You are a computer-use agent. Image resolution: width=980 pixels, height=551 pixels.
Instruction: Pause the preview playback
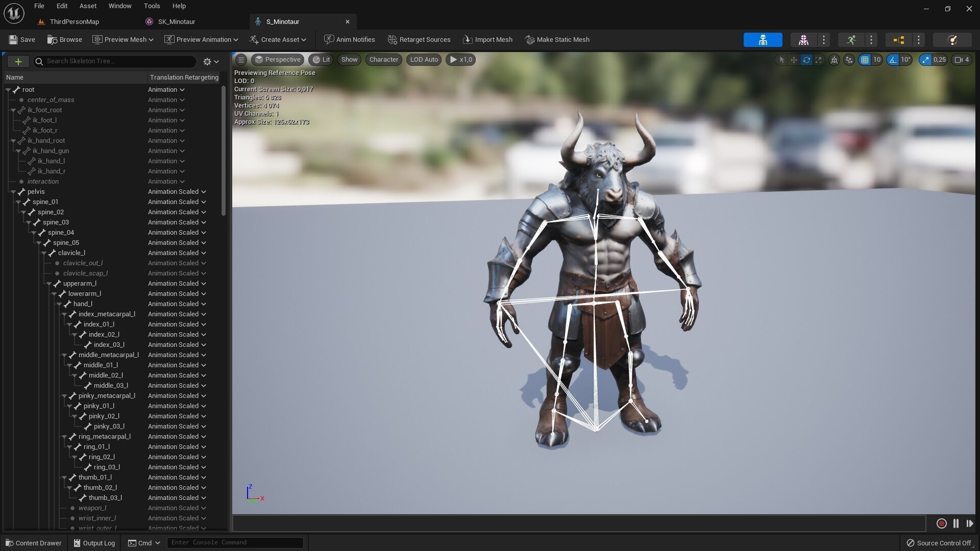pyautogui.click(x=956, y=523)
